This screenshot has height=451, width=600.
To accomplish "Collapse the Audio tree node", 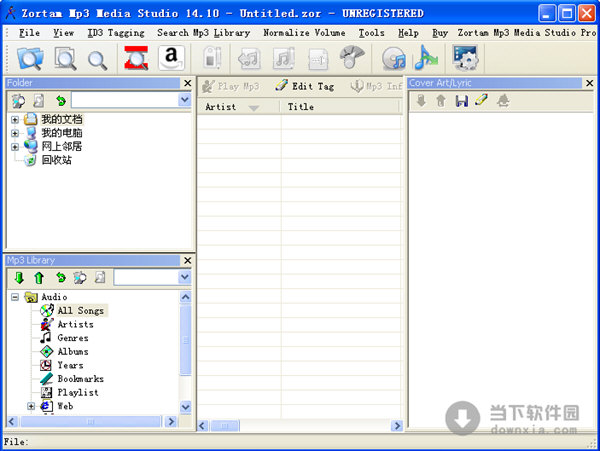I will point(15,297).
